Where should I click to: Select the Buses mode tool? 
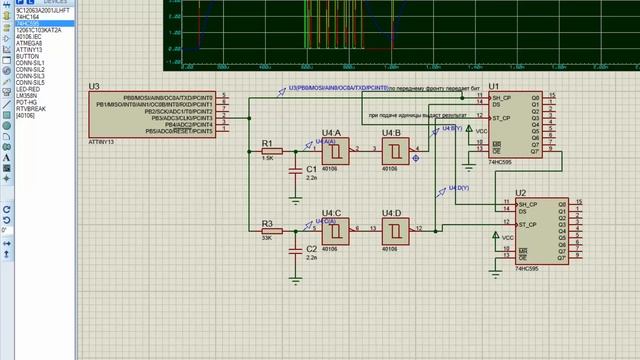point(6,4)
